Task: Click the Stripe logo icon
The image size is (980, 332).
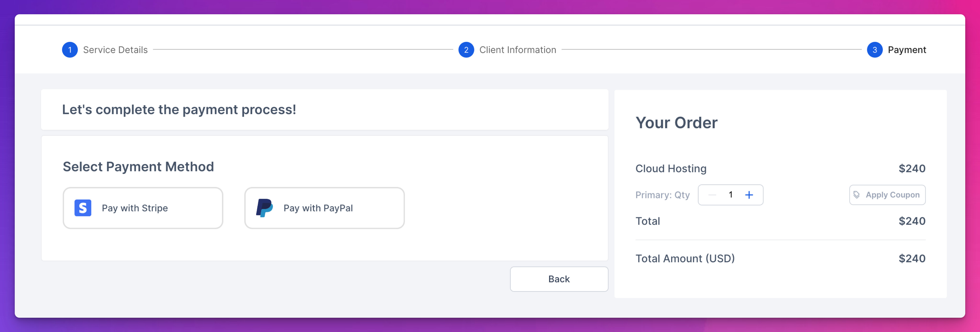Action: point(83,208)
